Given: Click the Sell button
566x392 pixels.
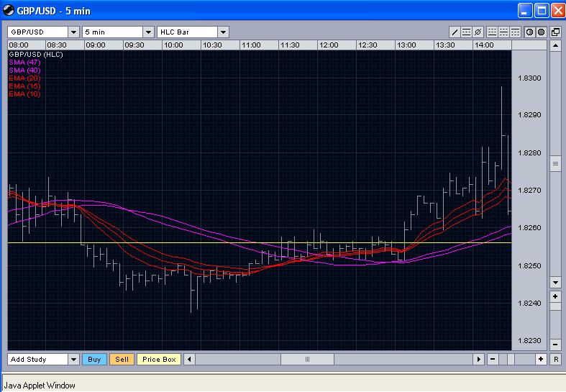Looking at the screenshot, I should click(x=122, y=360).
